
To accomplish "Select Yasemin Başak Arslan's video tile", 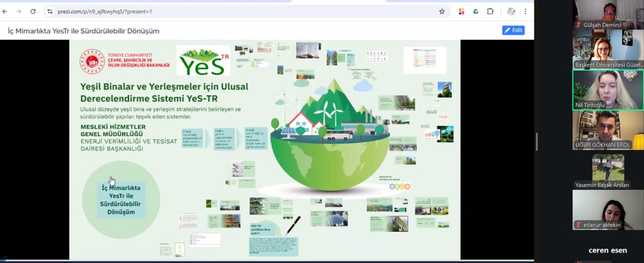I will click(608, 170).
